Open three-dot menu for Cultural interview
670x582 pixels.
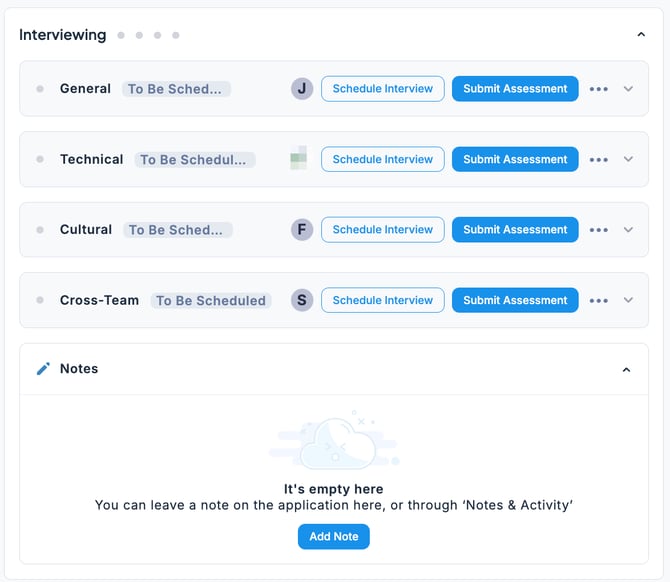click(x=599, y=230)
